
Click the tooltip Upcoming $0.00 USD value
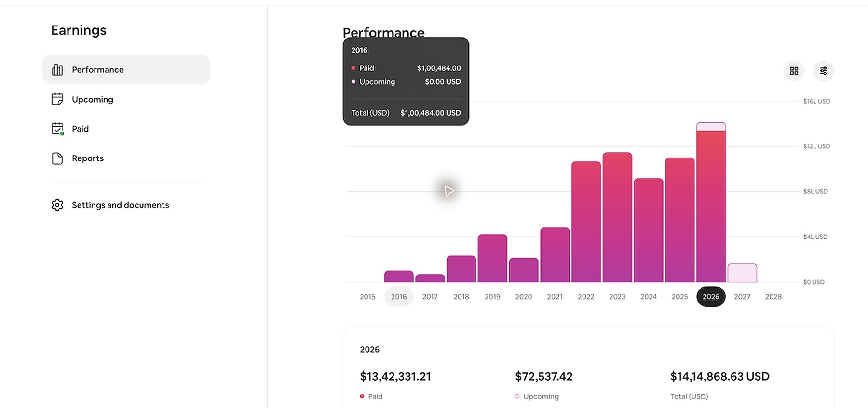pos(443,82)
